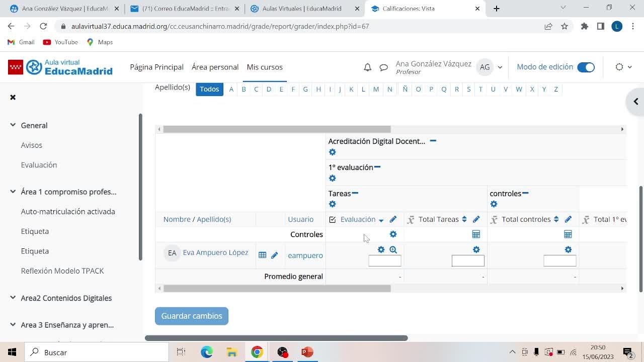Open user report grid icon for Eva Ampuero
The height and width of the screenshot is (362, 644).
click(x=262, y=255)
